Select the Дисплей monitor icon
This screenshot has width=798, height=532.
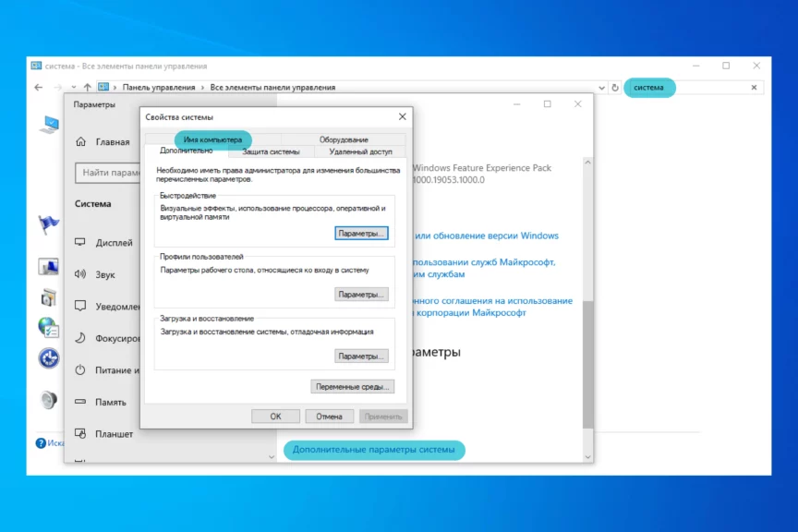[80, 243]
